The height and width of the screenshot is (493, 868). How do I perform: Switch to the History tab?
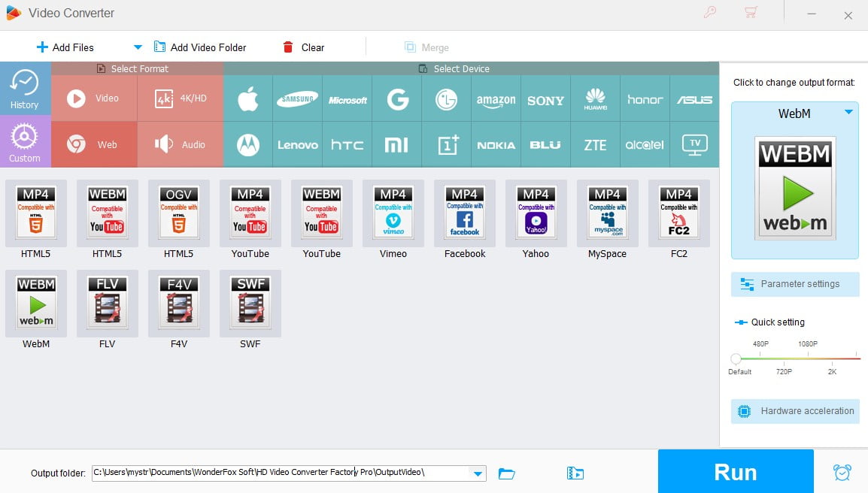point(26,89)
